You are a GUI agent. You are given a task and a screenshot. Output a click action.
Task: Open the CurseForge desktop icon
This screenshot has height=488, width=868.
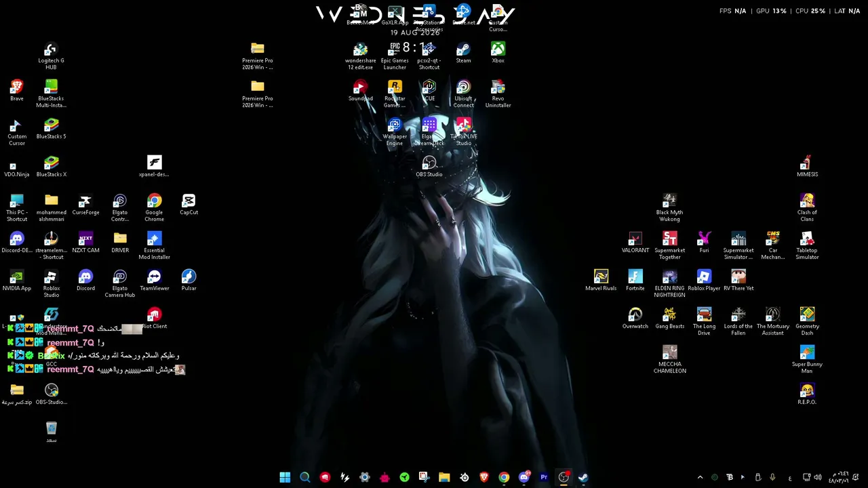click(x=85, y=205)
